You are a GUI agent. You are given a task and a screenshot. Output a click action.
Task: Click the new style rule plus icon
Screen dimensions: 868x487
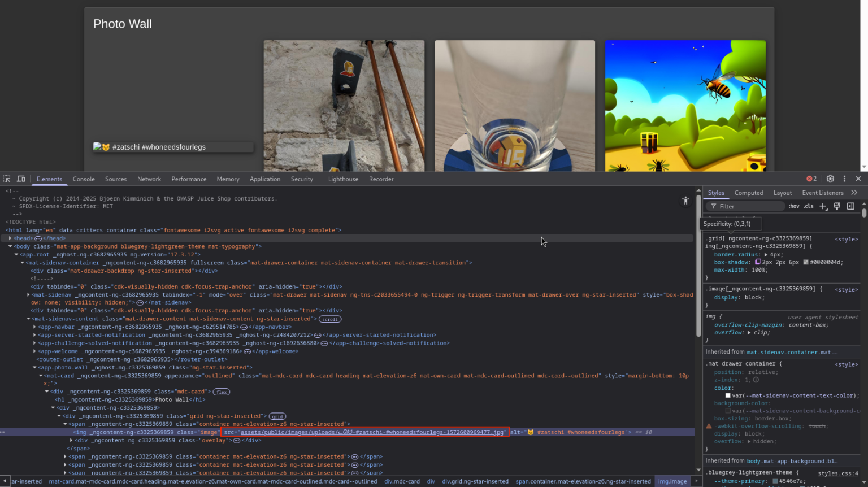pos(823,206)
